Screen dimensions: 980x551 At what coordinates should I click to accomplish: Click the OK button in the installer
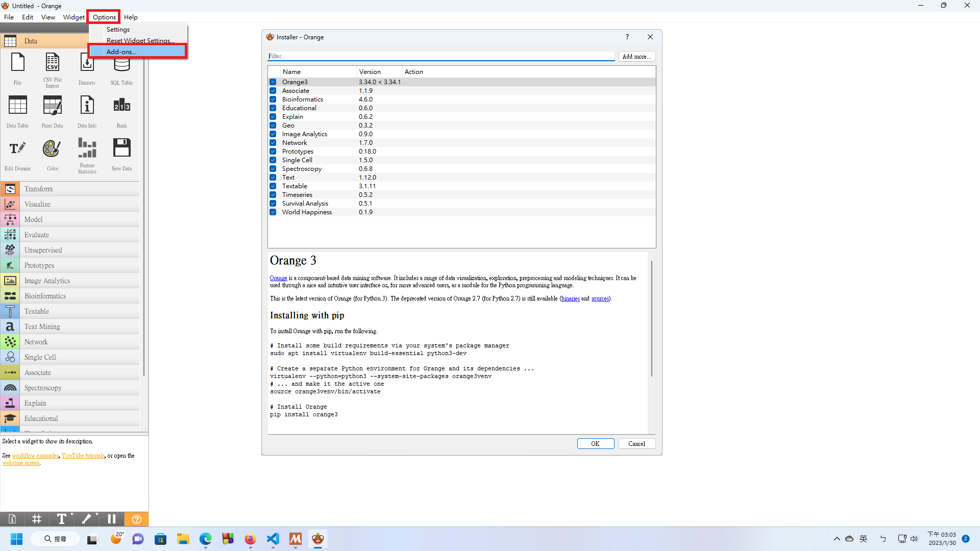(595, 443)
